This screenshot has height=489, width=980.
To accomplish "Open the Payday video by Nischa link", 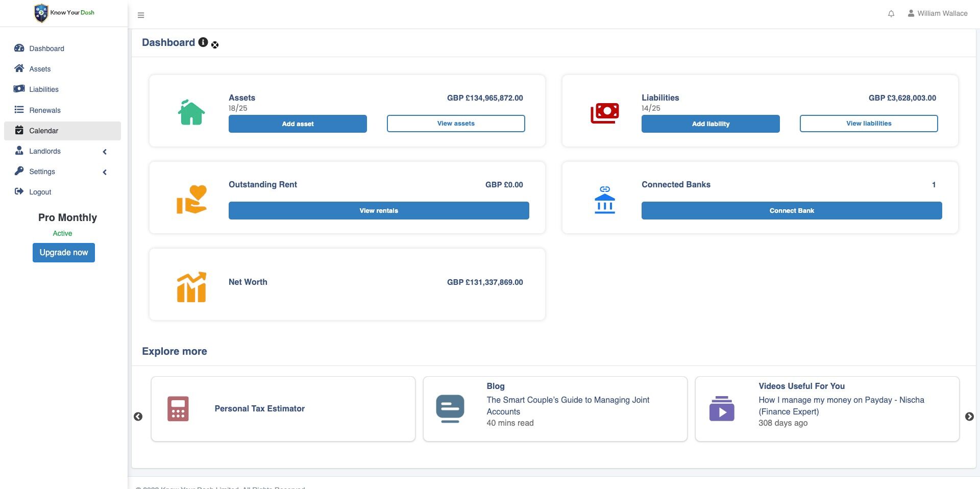I will [841, 406].
